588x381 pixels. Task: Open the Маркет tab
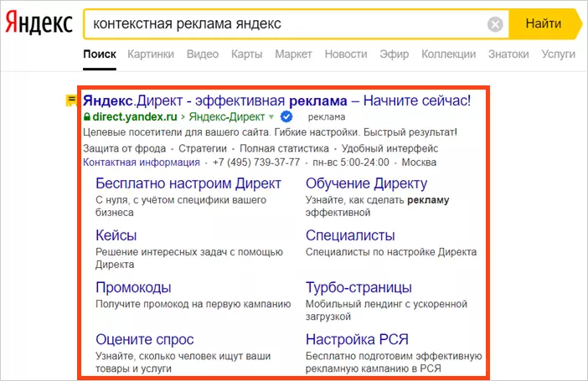coord(293,54)
